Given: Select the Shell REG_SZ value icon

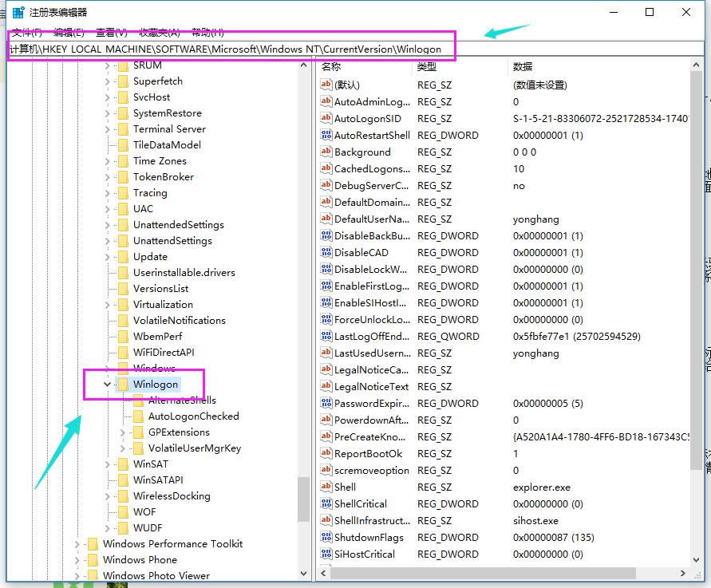Looking at the screenshot, I should click(x=326, y=487).
